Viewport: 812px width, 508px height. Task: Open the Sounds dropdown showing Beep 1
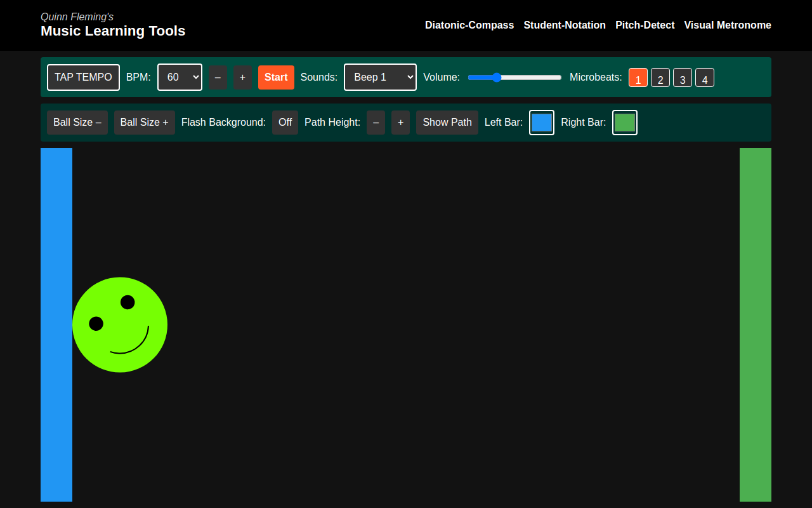coord(380,77)
